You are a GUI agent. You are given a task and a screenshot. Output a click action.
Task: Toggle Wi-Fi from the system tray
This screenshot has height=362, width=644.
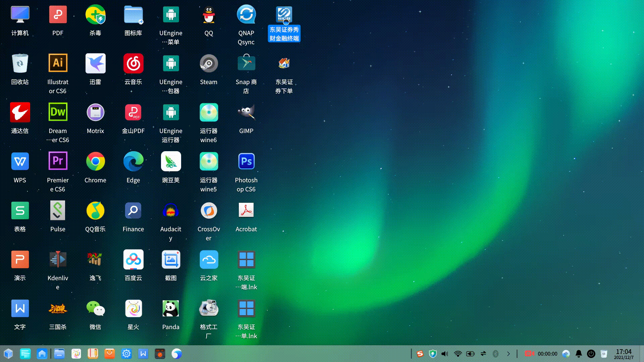pos(458,354)
